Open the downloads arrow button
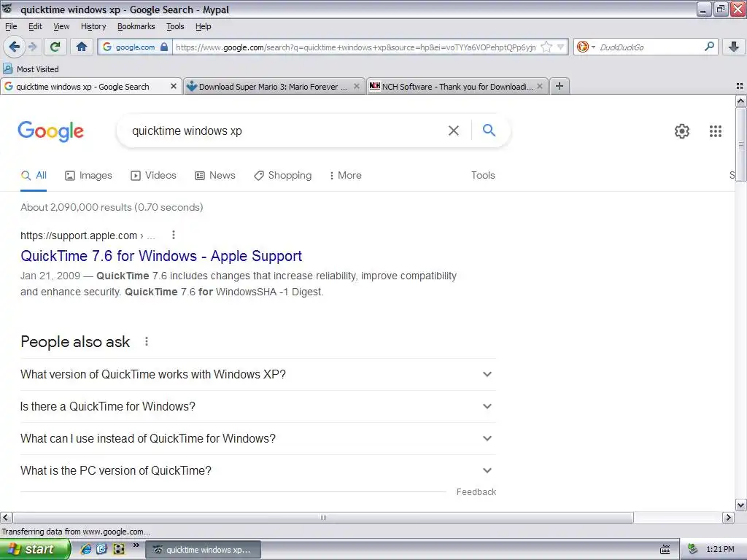 click(734, 47)
